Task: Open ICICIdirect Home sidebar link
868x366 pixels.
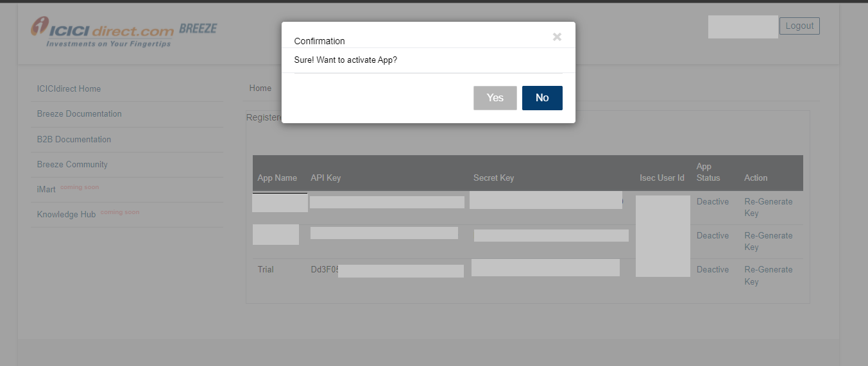Action: coord(69,88)
